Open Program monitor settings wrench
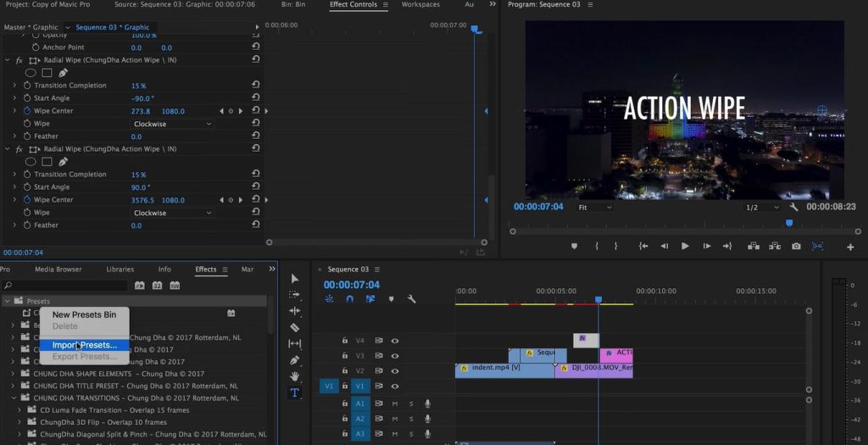The height and width of the screenshot is (445, 868). [x=793, y=207]
